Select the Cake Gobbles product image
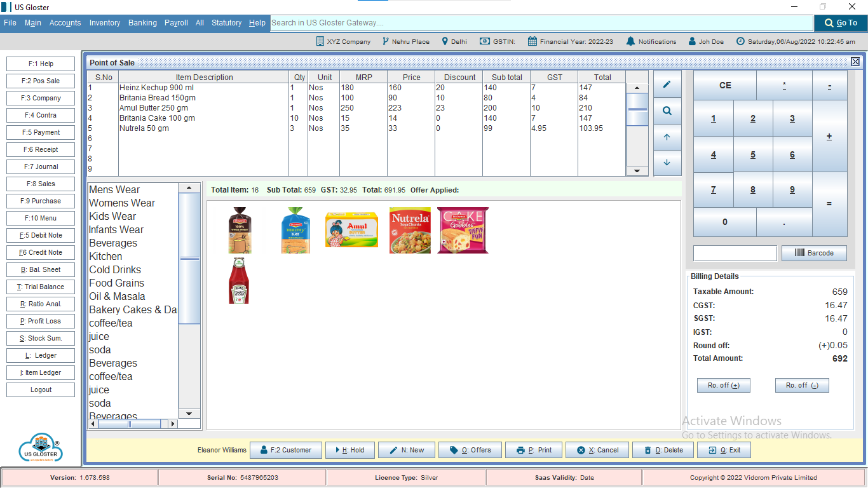Viewport: 868px width, 488px height. click(x=463, y=230)
